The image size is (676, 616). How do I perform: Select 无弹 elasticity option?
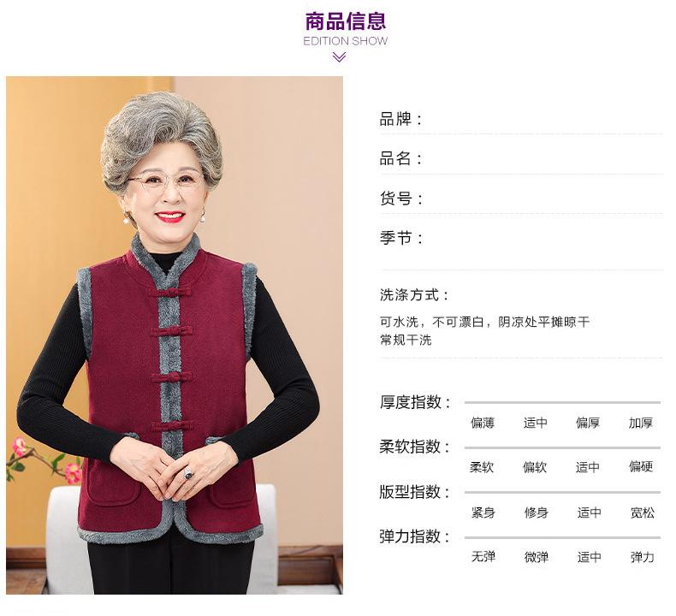tap(483, 556)
